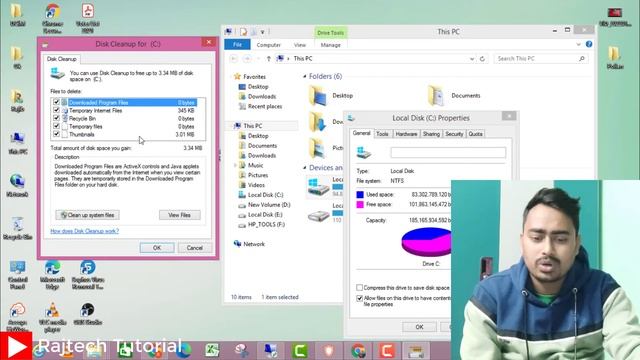Open the Quick Access Toolbar dropdown
The image size is (640, 360).
pyautogui.click(x=262, y=32)
